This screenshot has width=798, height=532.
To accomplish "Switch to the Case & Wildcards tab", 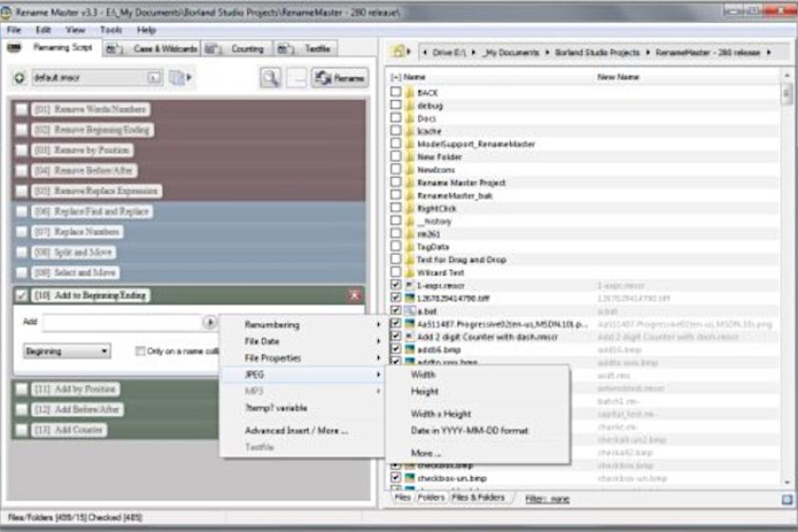I will pyautogui.click(x=152, y=48).
